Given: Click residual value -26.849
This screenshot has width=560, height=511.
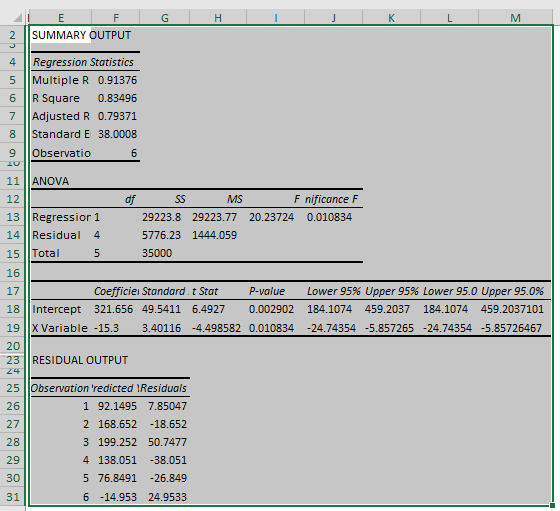Looking at the screenshot, I should [x=168, y=478].
